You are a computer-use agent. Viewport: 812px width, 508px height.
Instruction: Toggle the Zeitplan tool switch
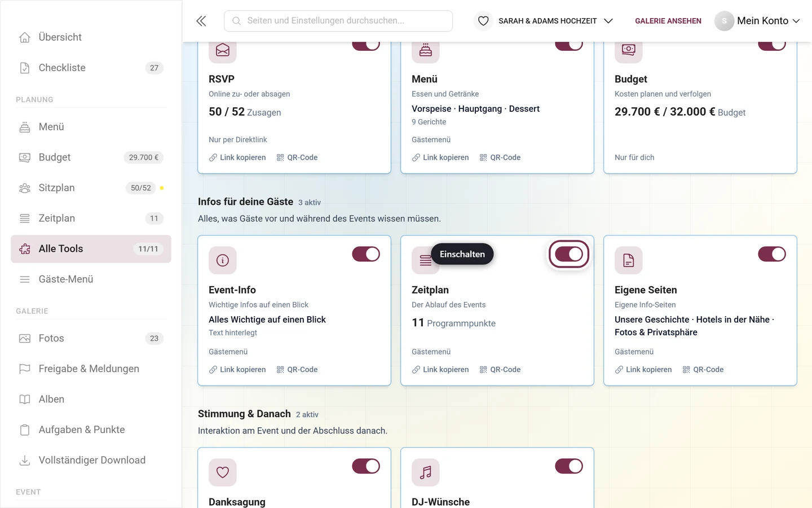(569, 254)
